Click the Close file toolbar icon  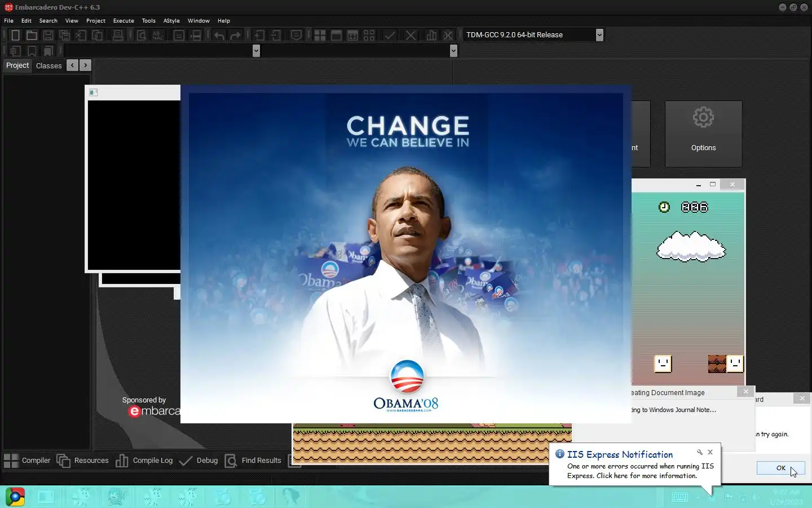(81, 35)
